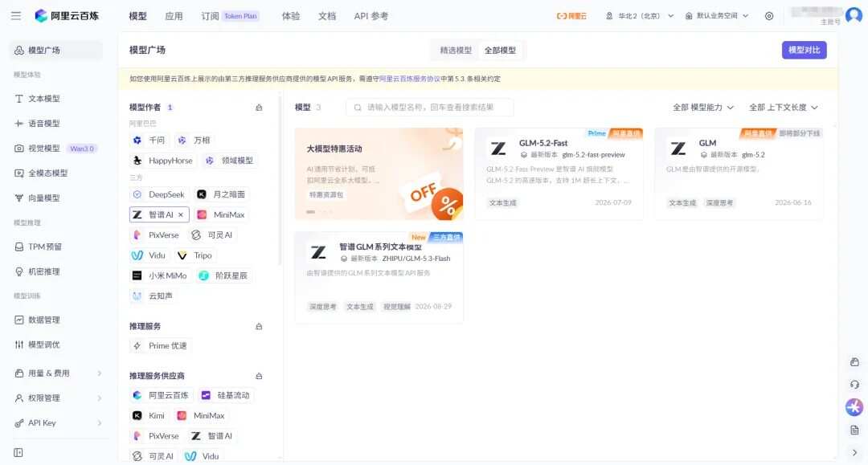Image resolution: width=868 pixels, height=465 pixels.
Task: Open the user avatar menu
Action: pyautogui.click(x=854, y=15)
